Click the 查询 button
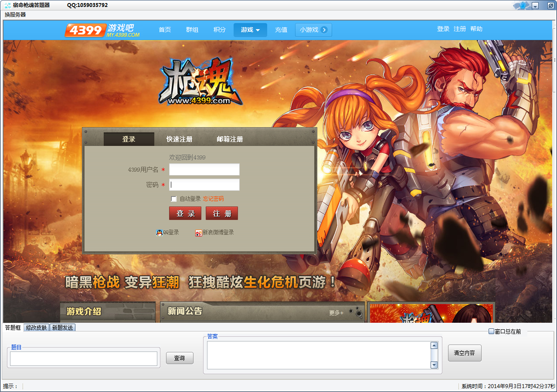The height and width of the screenshot is (392, 557). coord(180,358)
